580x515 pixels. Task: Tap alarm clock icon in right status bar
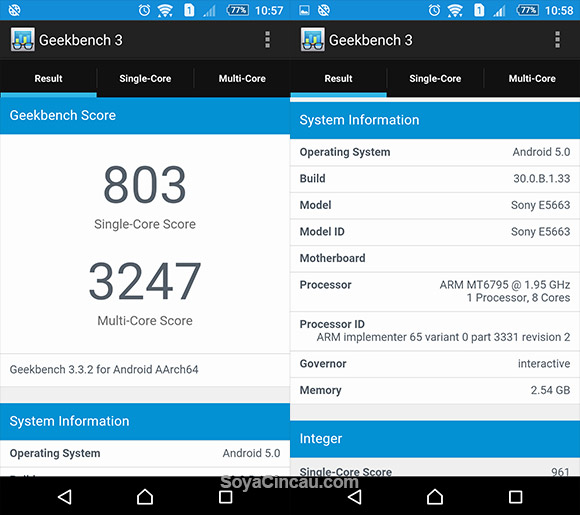[434, 10]
